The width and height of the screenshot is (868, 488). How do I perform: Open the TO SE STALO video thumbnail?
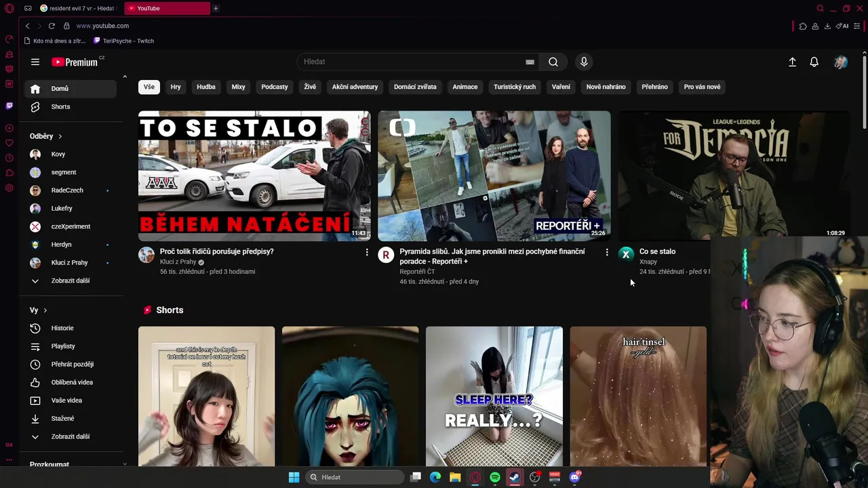tap(254, 176)
